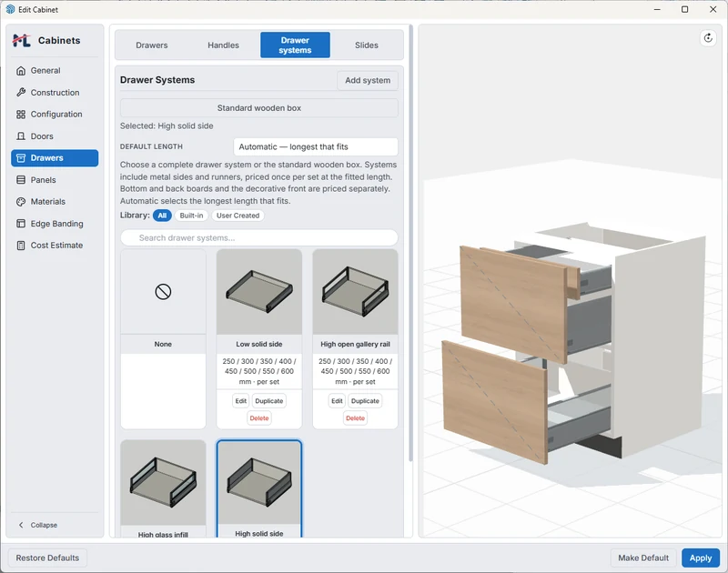Click the High open gallery rail lengths text
This screenshot has height=573, width=728.
pos(355,371)
